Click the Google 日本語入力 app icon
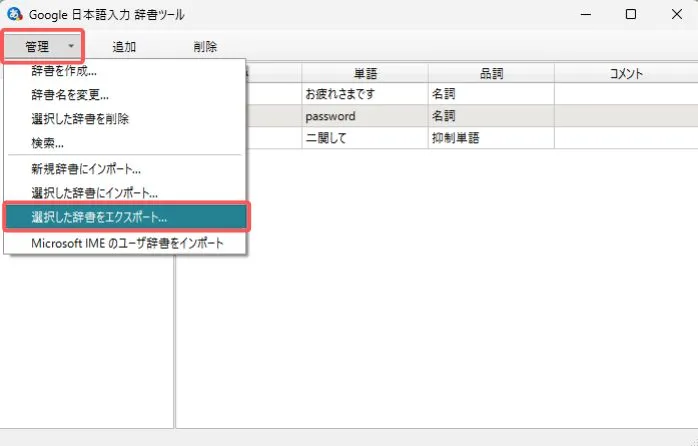Screen dimensions: 698x446 click(15, 14)
